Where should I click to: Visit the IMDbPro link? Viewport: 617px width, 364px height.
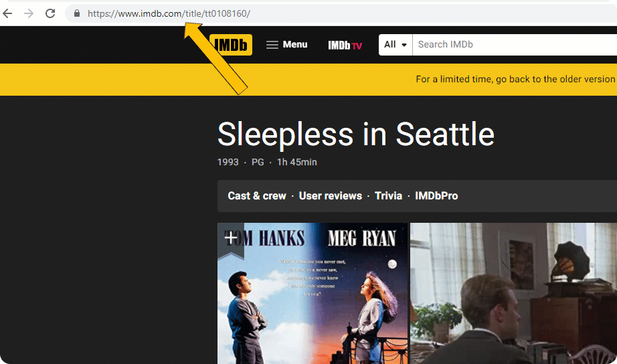[436, 196]
